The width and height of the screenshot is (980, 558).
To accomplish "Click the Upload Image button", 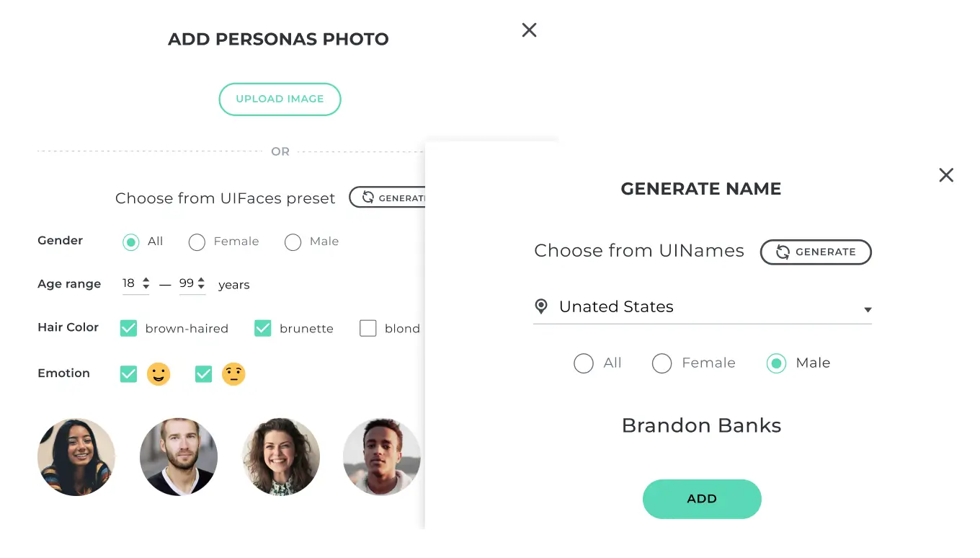I will click(280, 99).
